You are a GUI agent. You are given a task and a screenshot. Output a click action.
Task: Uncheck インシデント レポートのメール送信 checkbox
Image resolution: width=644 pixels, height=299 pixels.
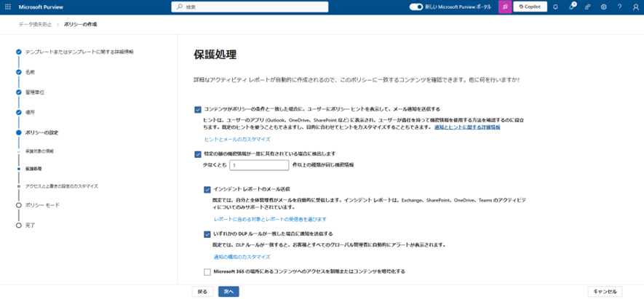207,189
